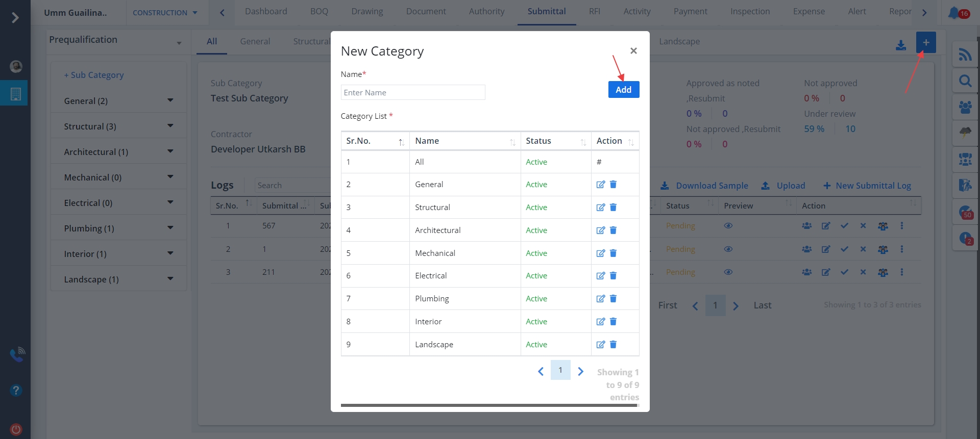Toggle preview eye for first submittal row
Image resolution: width=980 pixels, height=439 pixels.
(728, 226)
